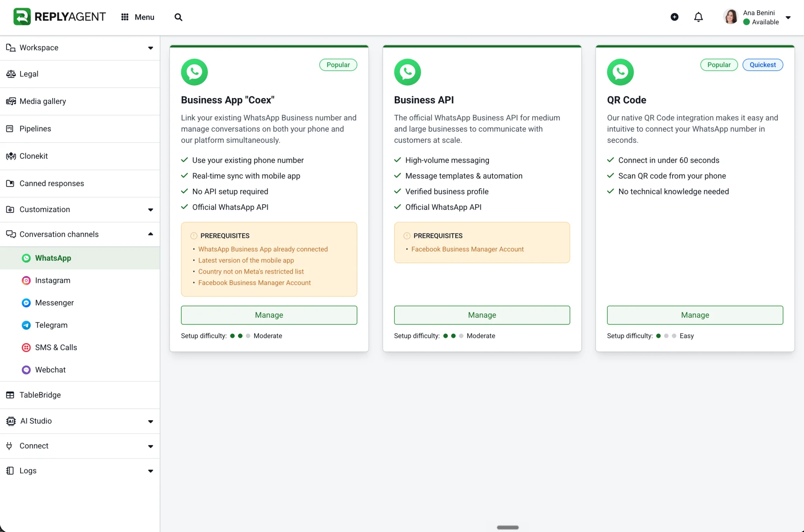The width and height of the screenshot is (804, 532).
Task: Click the Webchat icon in sidebar
Action: [26, 370]
